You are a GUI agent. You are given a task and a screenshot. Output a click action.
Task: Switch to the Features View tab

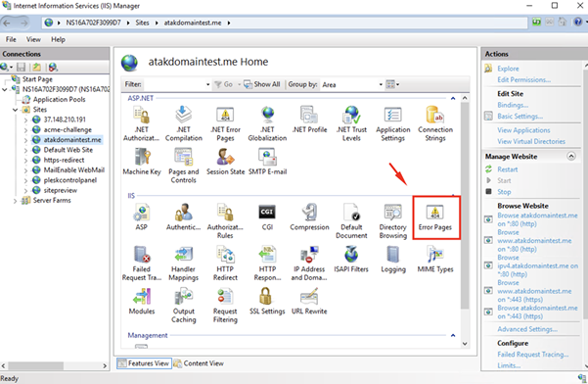(x=144, y=363)
